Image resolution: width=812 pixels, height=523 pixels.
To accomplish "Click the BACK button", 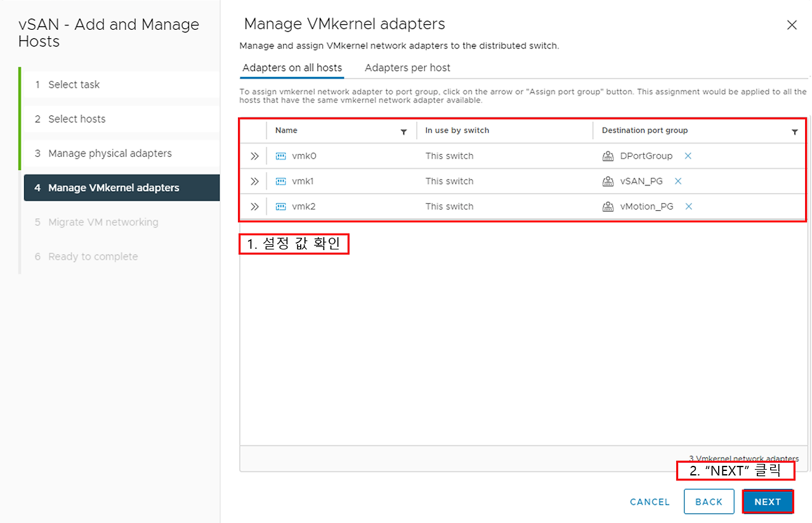I will pyautogui.click(x=709, y=501).
